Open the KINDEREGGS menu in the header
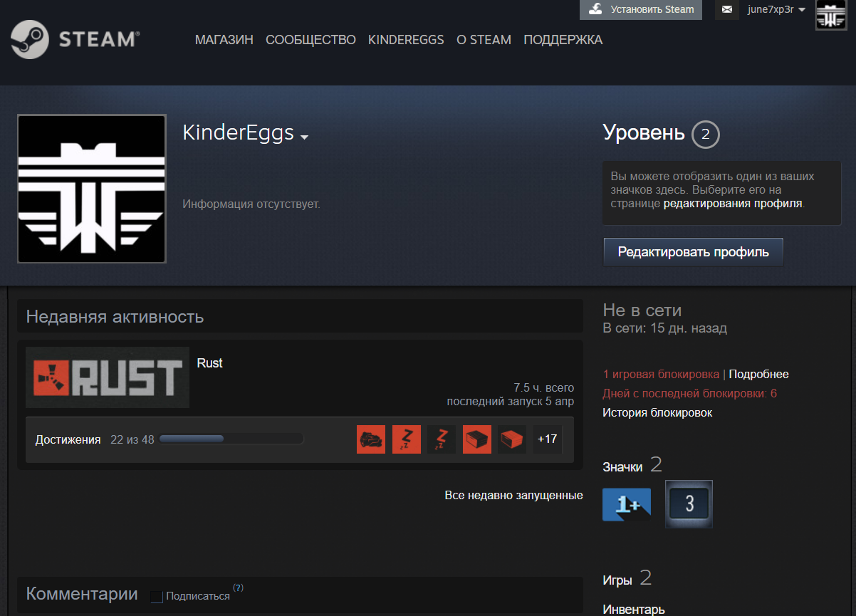Screen dimensions: 856x616 (x=406, y=40)
